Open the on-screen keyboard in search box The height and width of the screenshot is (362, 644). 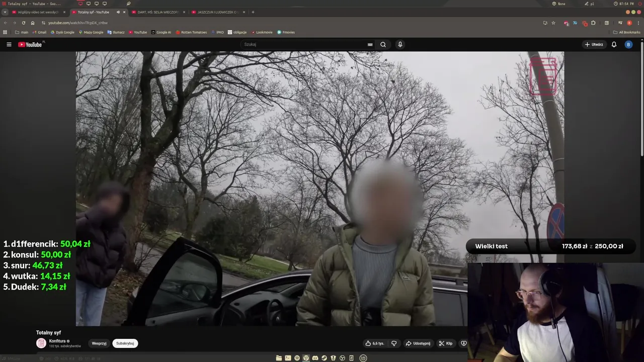click(x=370, y=44)
